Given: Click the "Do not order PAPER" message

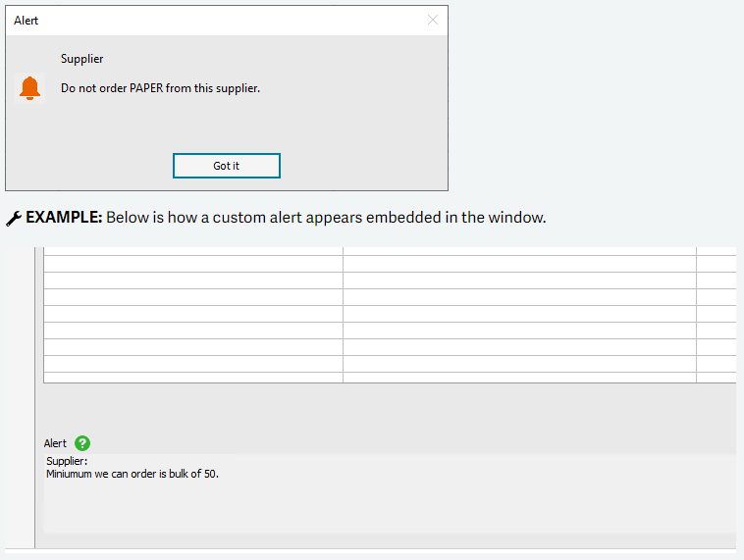Looking at the screenshot, I should click(x=160, y=88).
